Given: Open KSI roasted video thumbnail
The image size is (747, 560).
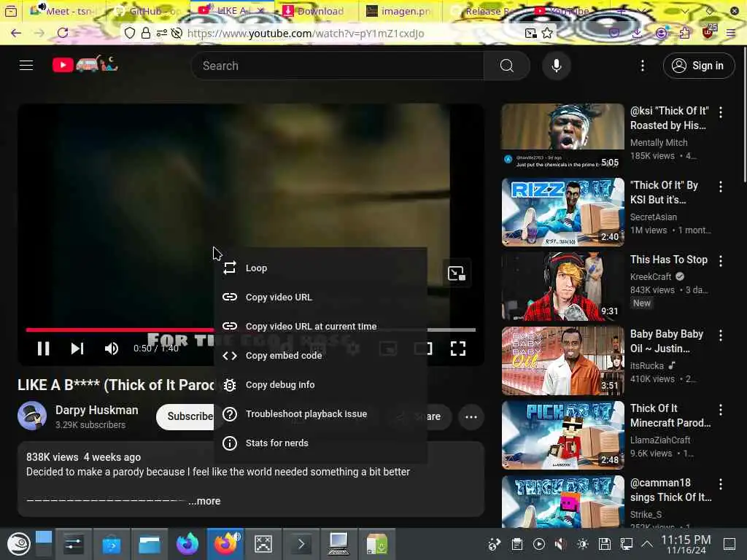Looking at the screenshot, I should [x=562, y=137].
